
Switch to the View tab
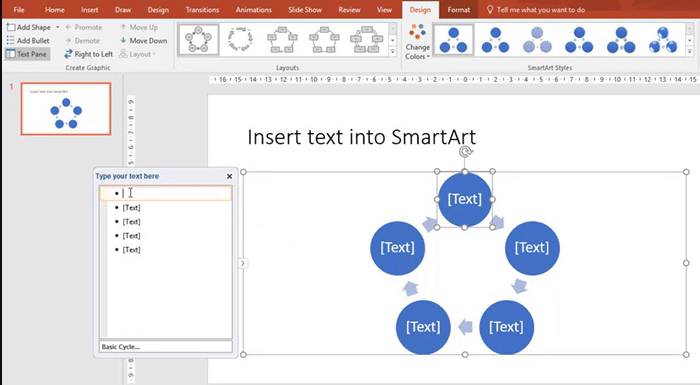point(384,9)
